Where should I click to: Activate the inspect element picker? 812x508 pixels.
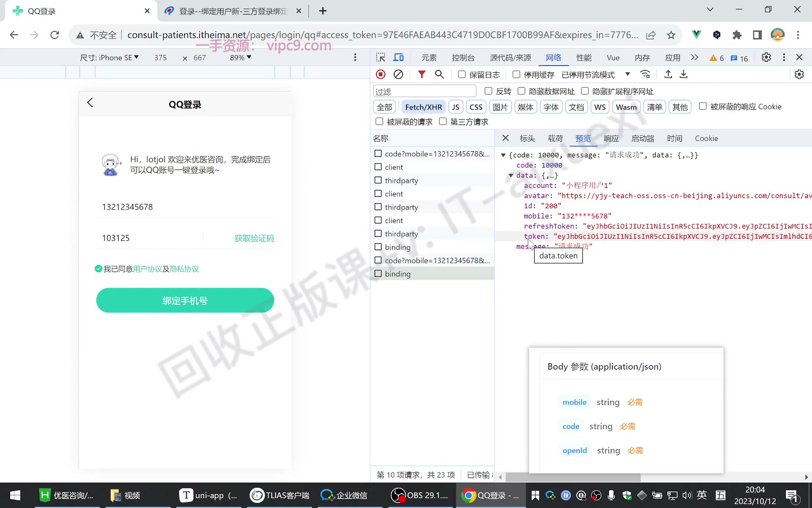(x=381, y=58)
